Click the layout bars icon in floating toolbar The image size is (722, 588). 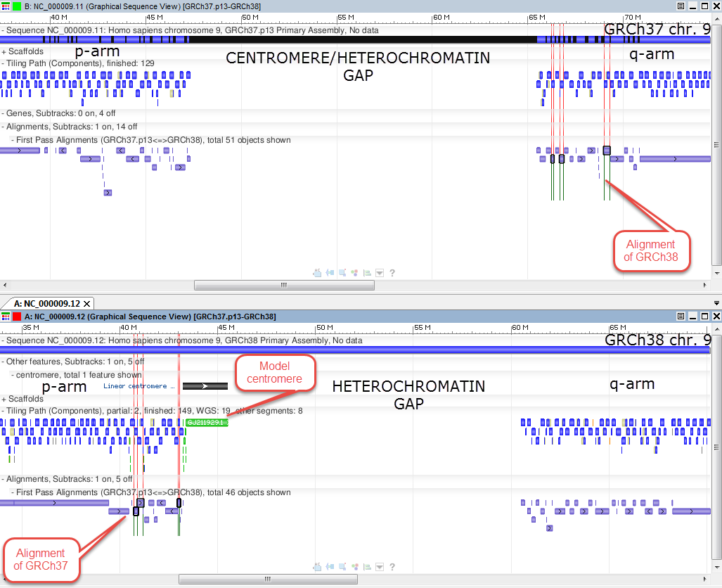(367, 272)
